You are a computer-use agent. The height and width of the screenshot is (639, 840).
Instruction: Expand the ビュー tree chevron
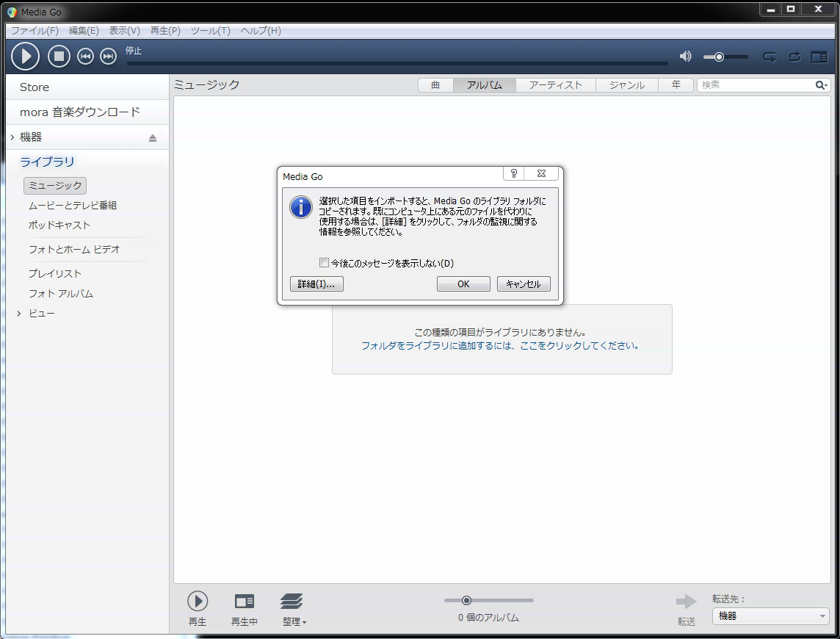coord(19,314)
